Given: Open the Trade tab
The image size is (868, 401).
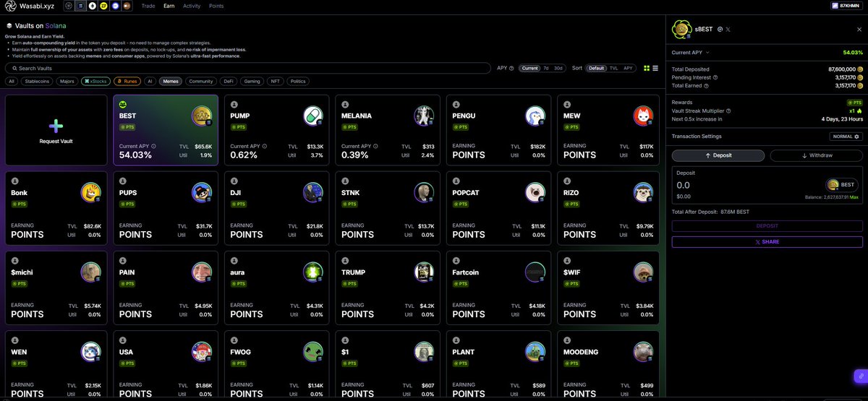Looking at the screenshot, I should tap(148, 6).
